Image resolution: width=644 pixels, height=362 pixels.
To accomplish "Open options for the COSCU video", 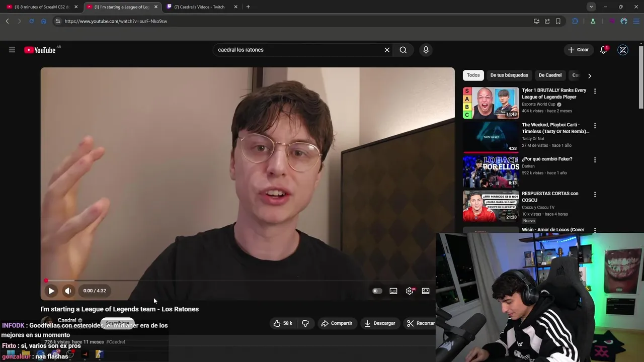I will [595, 194].
